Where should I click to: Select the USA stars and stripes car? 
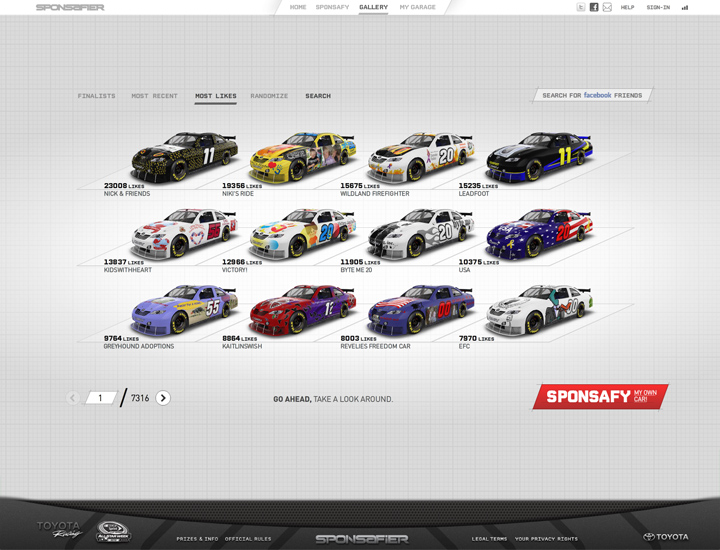[539, 234]
